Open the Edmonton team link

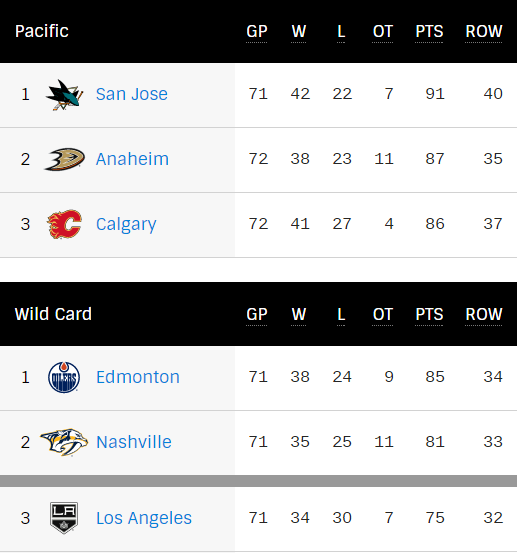[x=138, y=377]
